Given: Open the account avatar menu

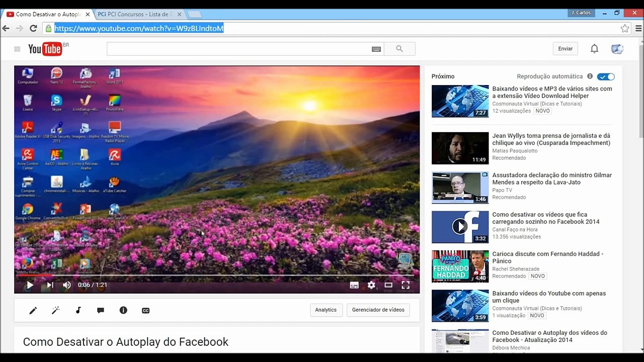Looking at the screenshot, I should [617, 49].
